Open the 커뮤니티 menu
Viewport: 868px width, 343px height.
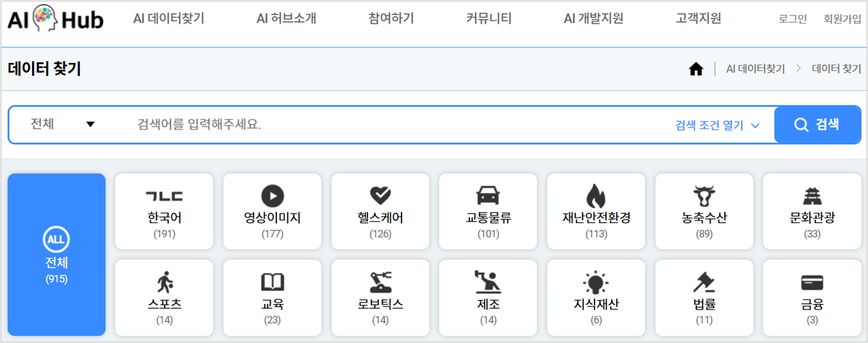(488, 19)
